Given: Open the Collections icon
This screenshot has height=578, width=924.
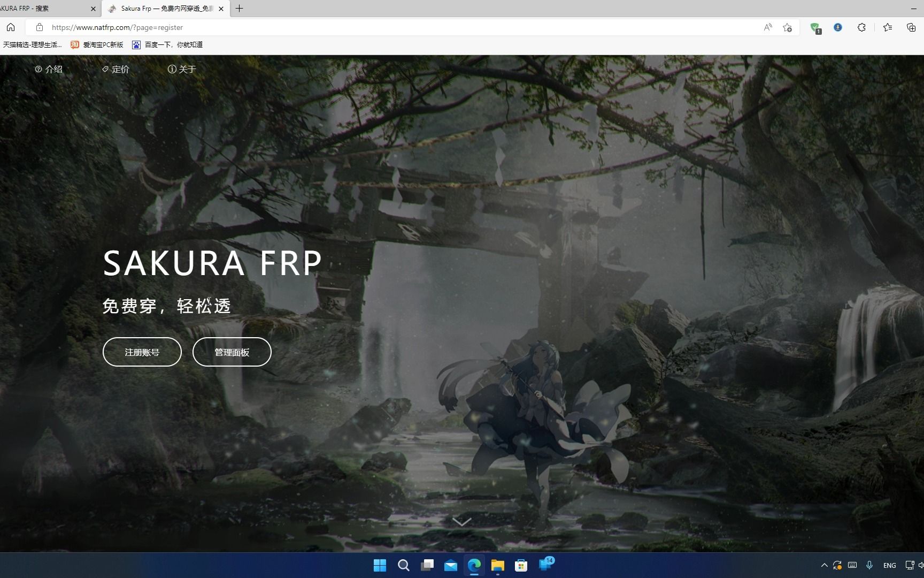Looking at the screenshot, I should (x=911, y=27).
